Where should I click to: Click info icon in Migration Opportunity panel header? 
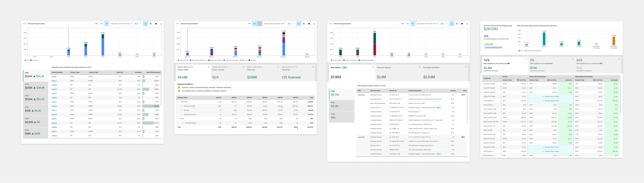309,24
